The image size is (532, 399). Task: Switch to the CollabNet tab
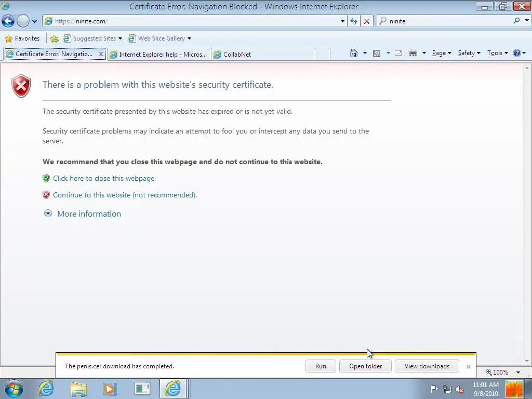[263, 54]
